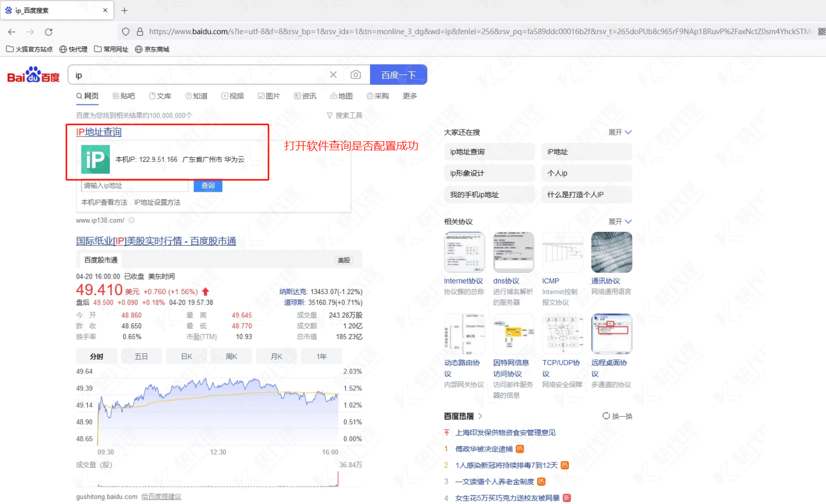
Task: Click the 百度一下 search button
Action: point(398,75)
